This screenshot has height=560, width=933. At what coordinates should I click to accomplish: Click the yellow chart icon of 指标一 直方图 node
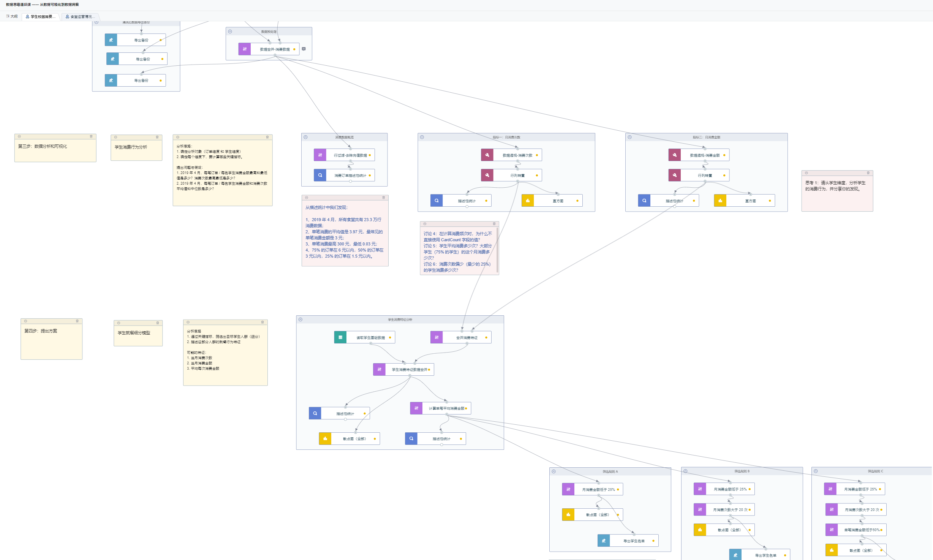(x=528, y=201)
